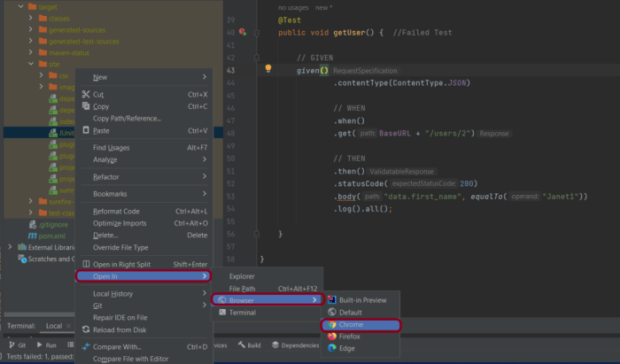The height and width of the screenshot is (364, 620).
Task: Switch to the Local terminal tab
Action: pyautogui.click(x=54, y=326)
